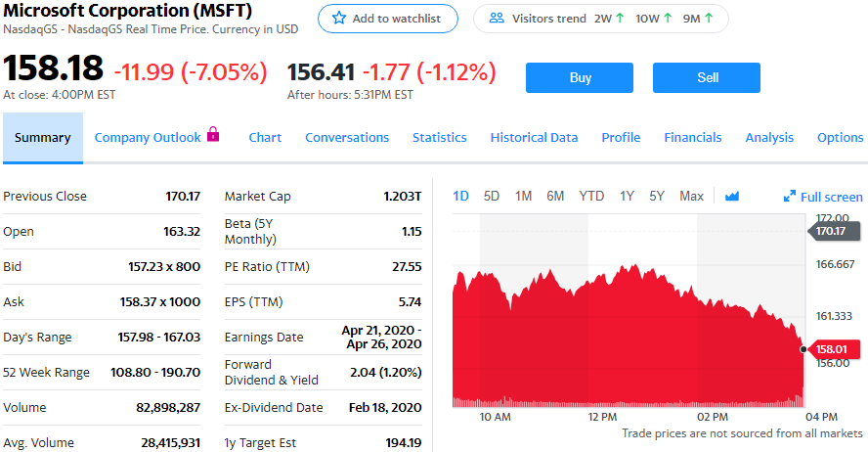This screenshot has width=868, height=452.
Task: Switch chart type using the area chart icon
Action: 732,197
